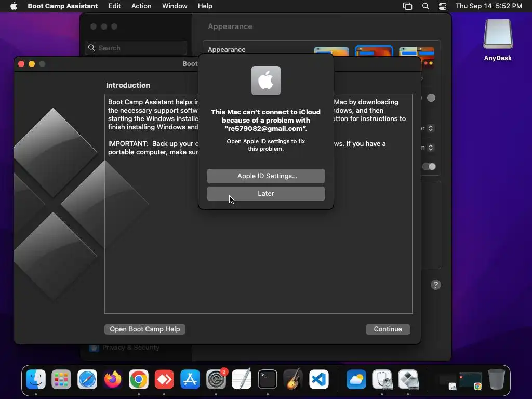Select the Dark appearance thumbnail
Screen dimensions: 532x399
pos(374,51)
